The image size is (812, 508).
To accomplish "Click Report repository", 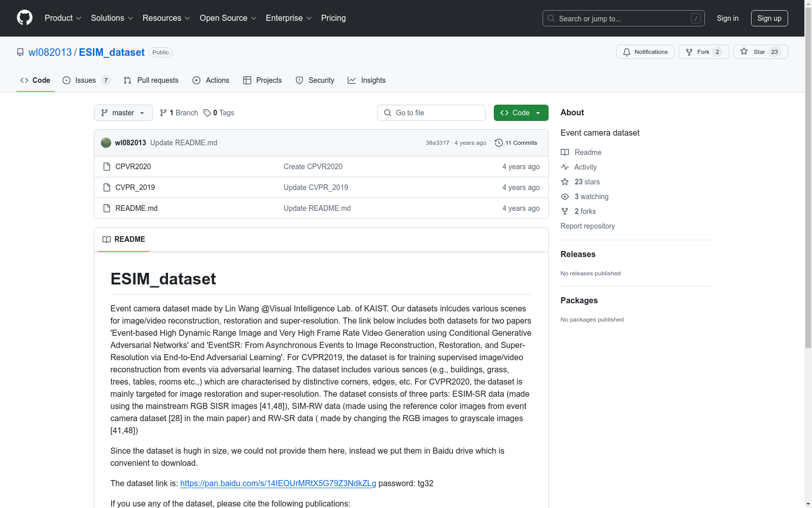I will coord(588,226).
